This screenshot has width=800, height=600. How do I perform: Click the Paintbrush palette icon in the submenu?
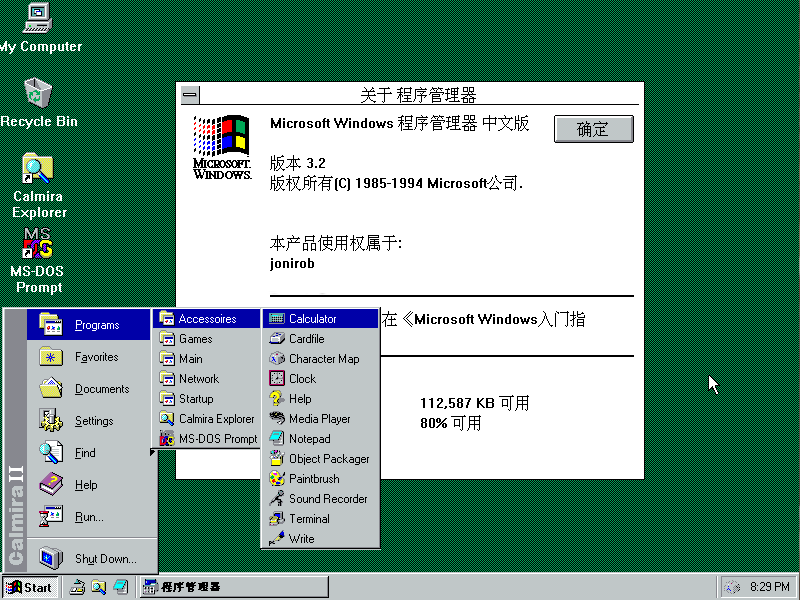tap(277, 479)
